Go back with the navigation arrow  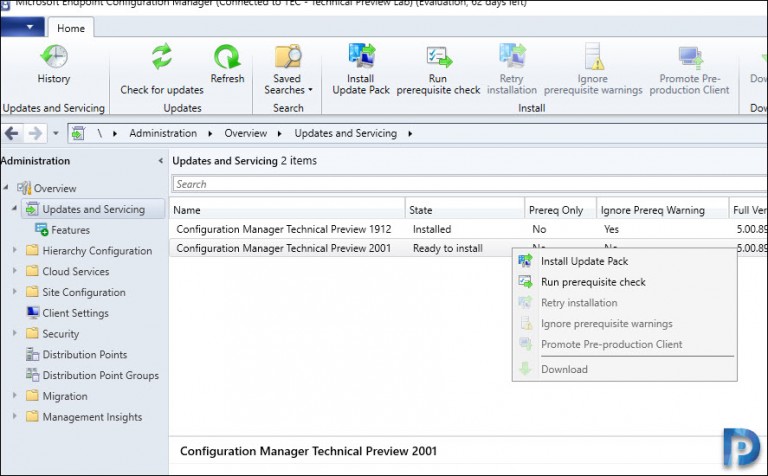coord(11,133)
